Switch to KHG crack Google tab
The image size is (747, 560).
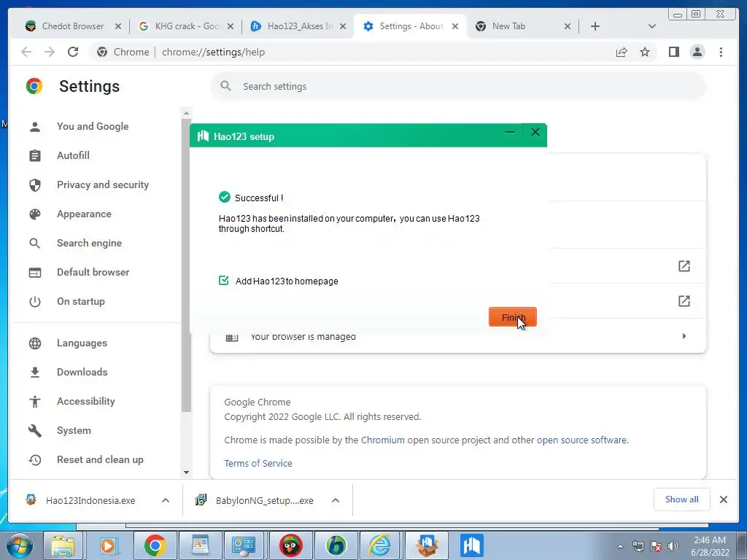click(187, 26)
